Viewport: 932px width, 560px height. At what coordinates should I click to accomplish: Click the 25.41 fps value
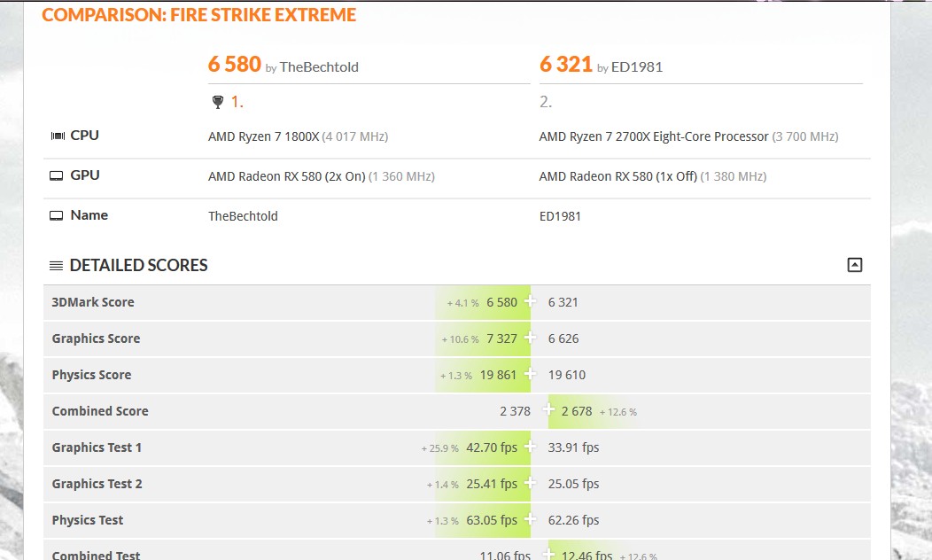coord(492,483)
